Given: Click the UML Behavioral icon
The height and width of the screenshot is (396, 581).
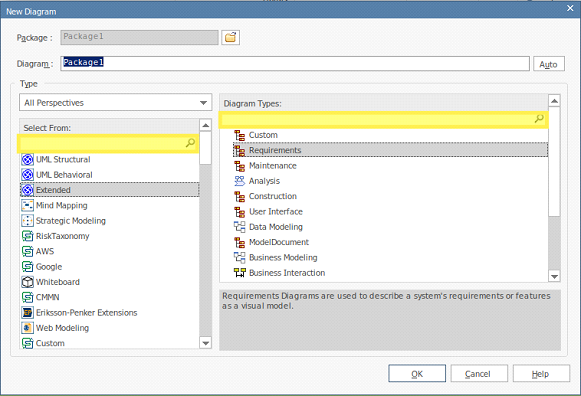Looking at the screenshot, I should 27,175.
